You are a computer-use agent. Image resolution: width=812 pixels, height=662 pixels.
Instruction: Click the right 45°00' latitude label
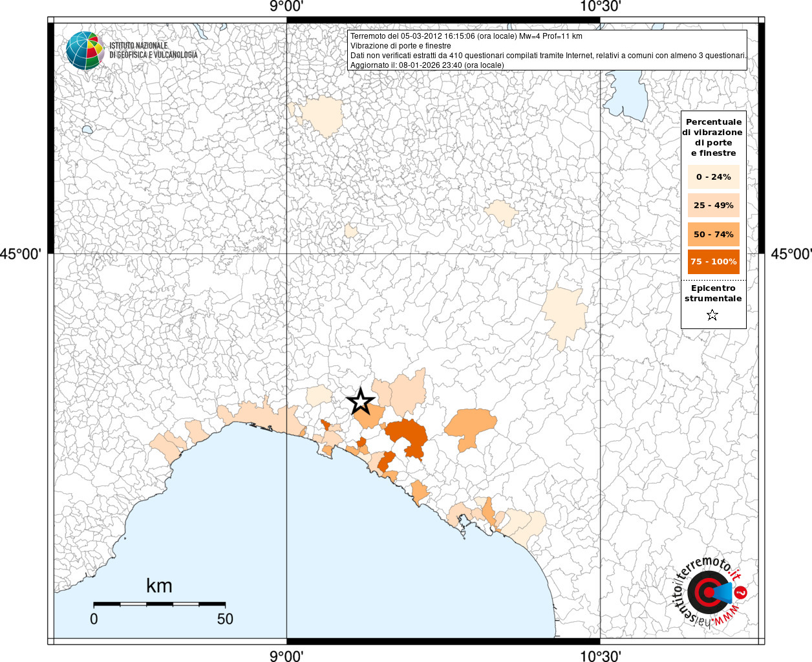coord(791,253)
